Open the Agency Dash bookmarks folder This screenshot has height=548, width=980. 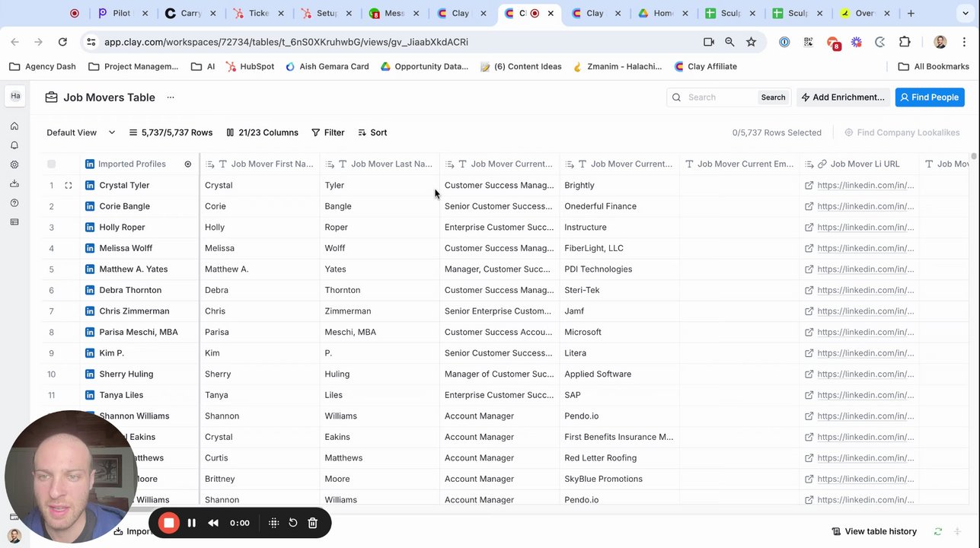(x=43, y=66)
